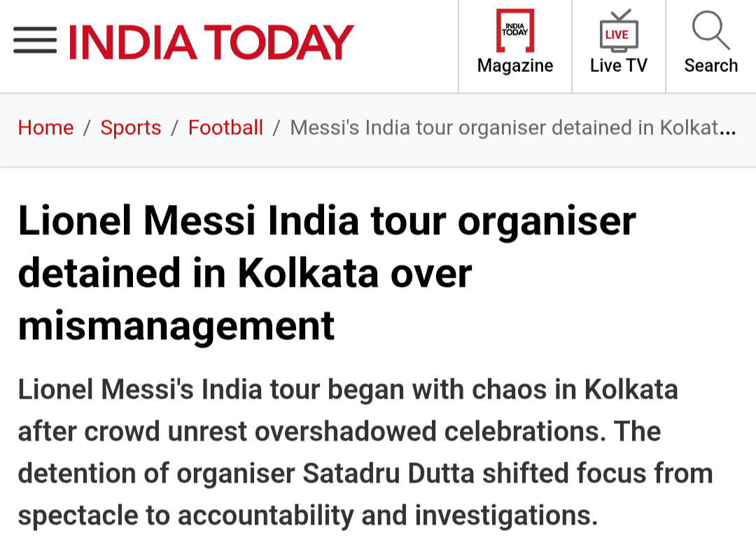Click the Search text label
Image resolution: width=756 pixels, height=547 pixels.
click(710, 66)
